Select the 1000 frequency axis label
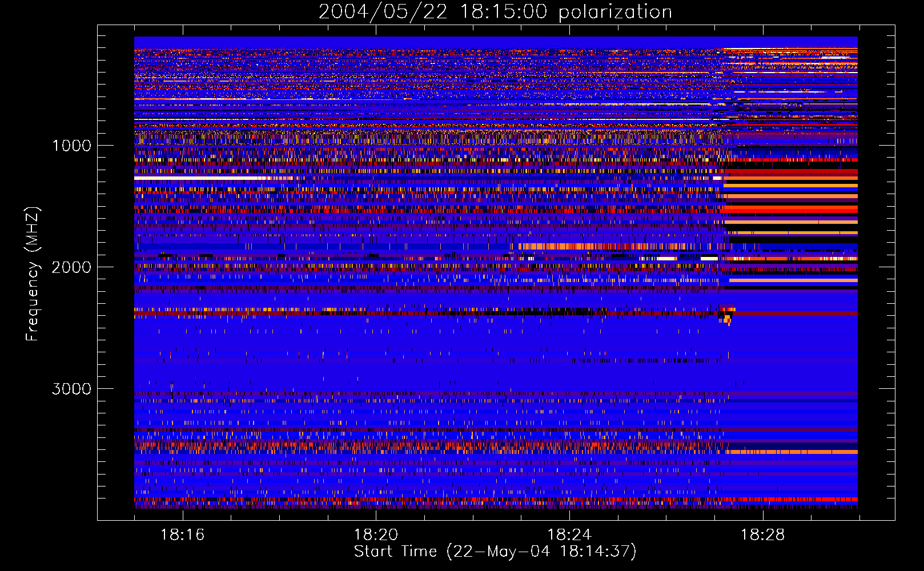924x571 pixels. click(x=71, y=146)
